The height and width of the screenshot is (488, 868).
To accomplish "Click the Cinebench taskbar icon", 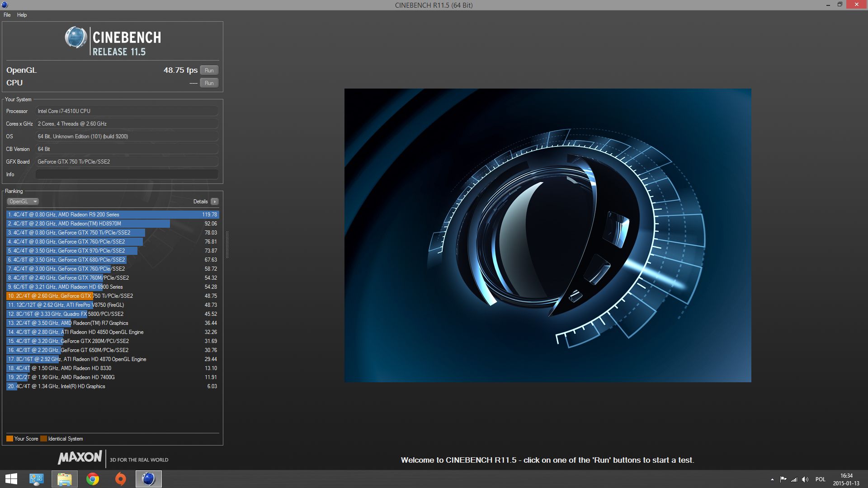I will (148, 479).
